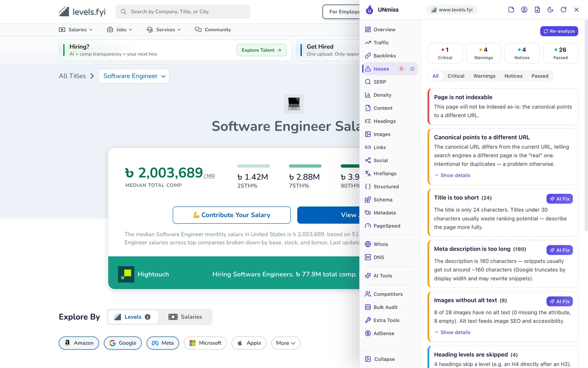Select the Microsoft company chip
This screenshot has width=588, height=368.
205,343
